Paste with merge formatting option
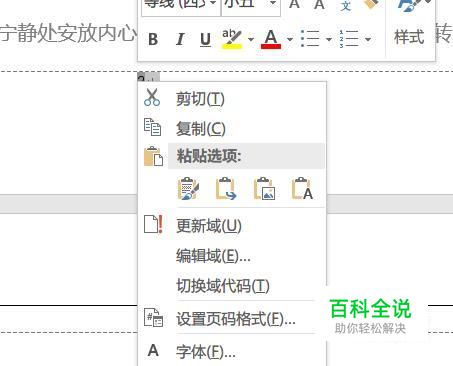The height and width of the screenshot is (366, 453). pos(226,189)
